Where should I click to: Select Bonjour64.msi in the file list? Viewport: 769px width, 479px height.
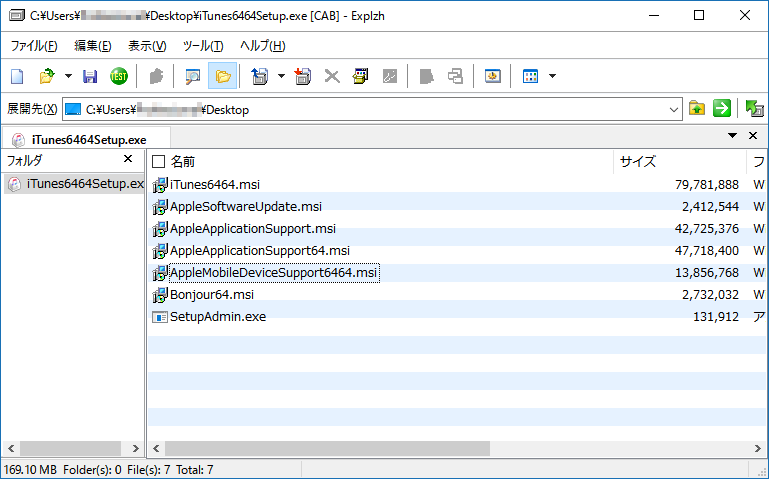(x=212, y=295)
